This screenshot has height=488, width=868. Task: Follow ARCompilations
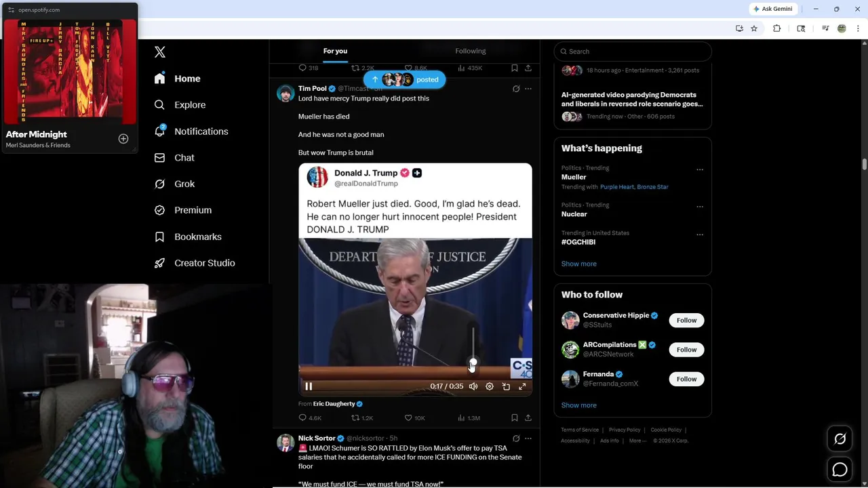point(686,350)
